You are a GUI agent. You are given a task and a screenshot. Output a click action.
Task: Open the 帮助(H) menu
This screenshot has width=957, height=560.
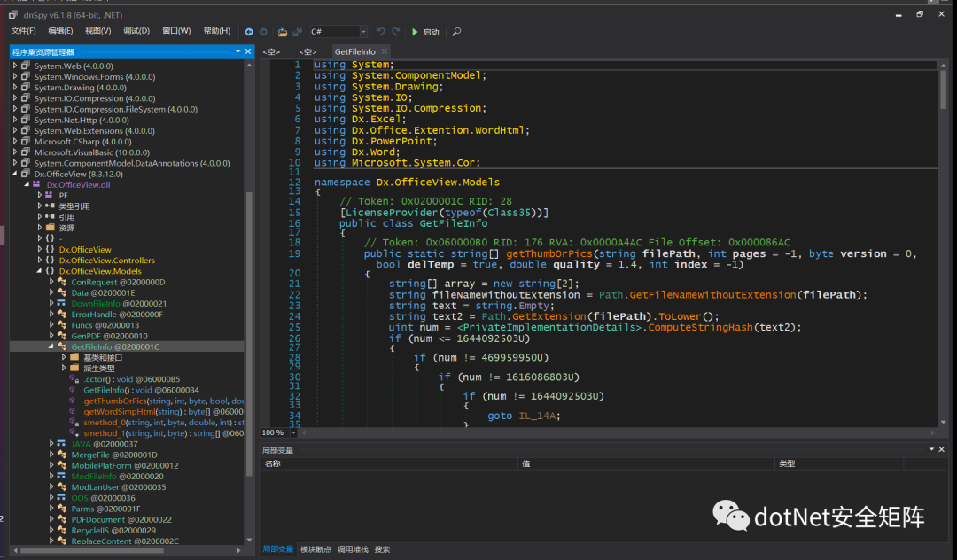(x=217, y=31)
